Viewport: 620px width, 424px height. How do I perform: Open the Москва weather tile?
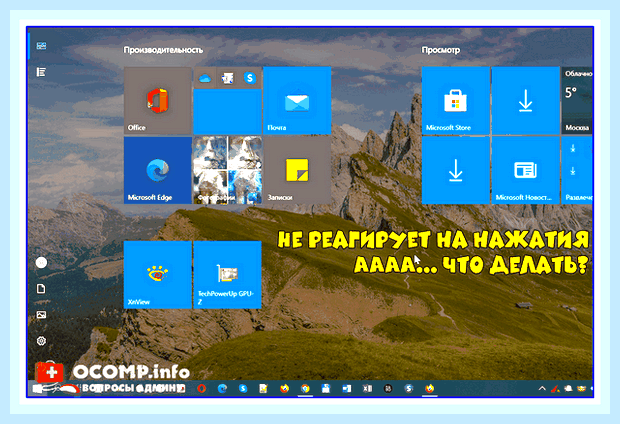pyautogui.click(x=577, y=101)
